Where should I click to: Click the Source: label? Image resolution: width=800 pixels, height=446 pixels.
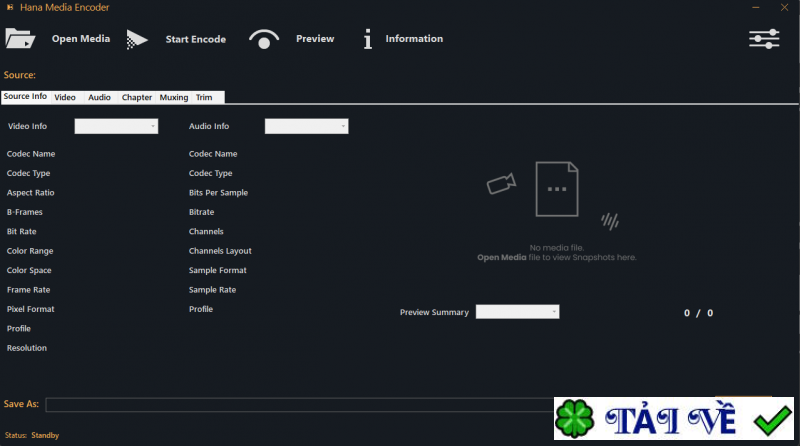[19, 75]
